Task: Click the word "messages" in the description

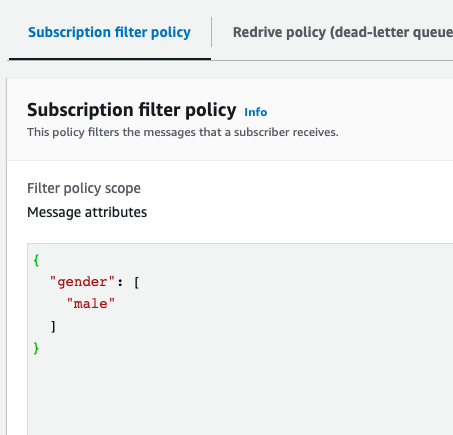Action: click(x=170, y=133)
